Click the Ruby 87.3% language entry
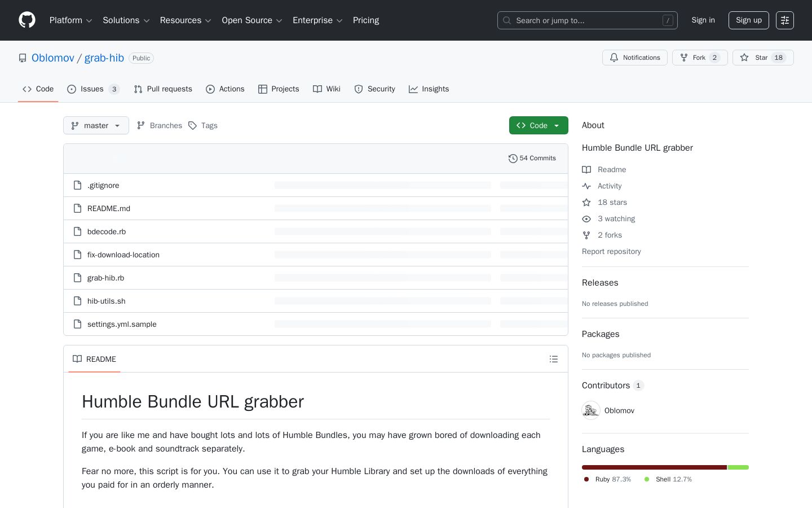The height and width of the screenshot is (508, 812). [x=607, y=479]
